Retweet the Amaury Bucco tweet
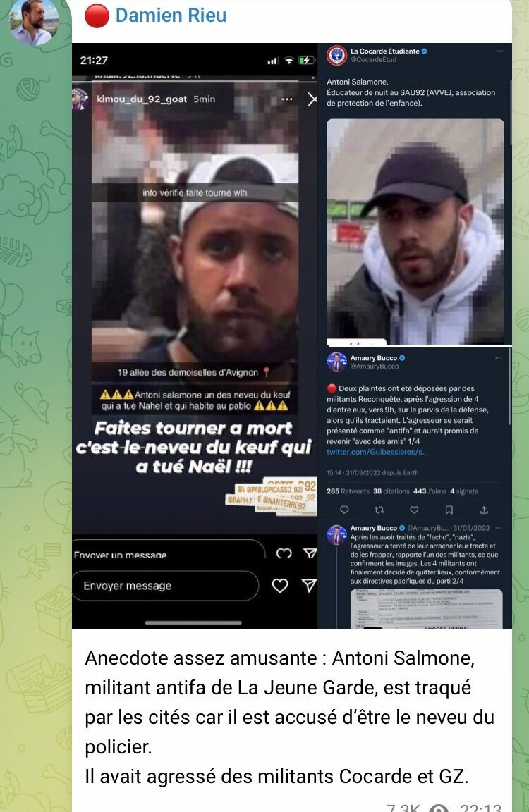The width and height of the screenshot is (529, 812). [379, 510]
